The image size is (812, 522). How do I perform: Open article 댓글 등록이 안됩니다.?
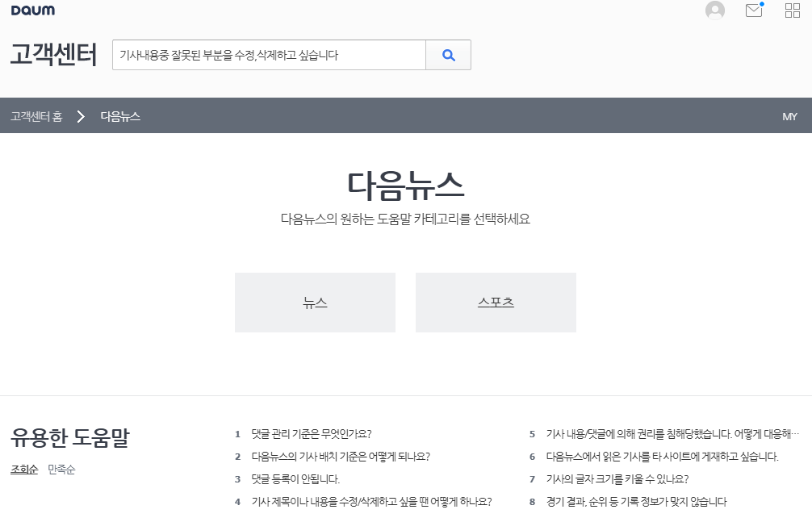pyautogui.click(x=295, y=479)
